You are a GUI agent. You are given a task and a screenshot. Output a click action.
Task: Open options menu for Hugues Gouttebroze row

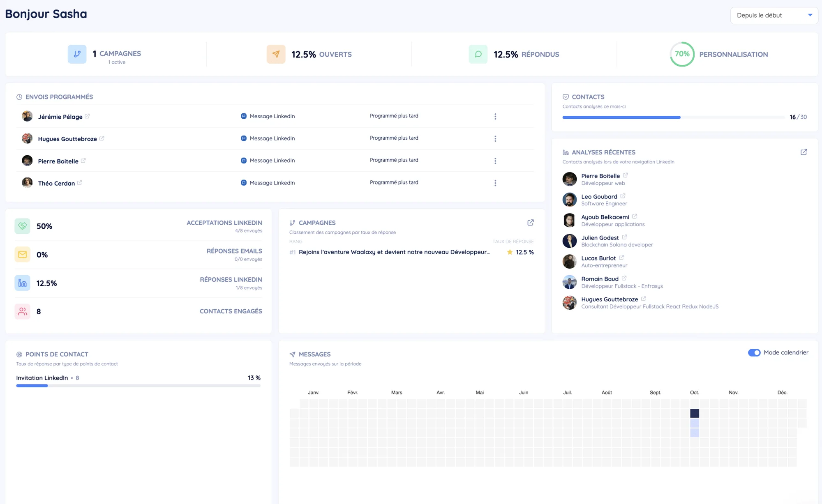pyautogui.click(x=495, y=138)
